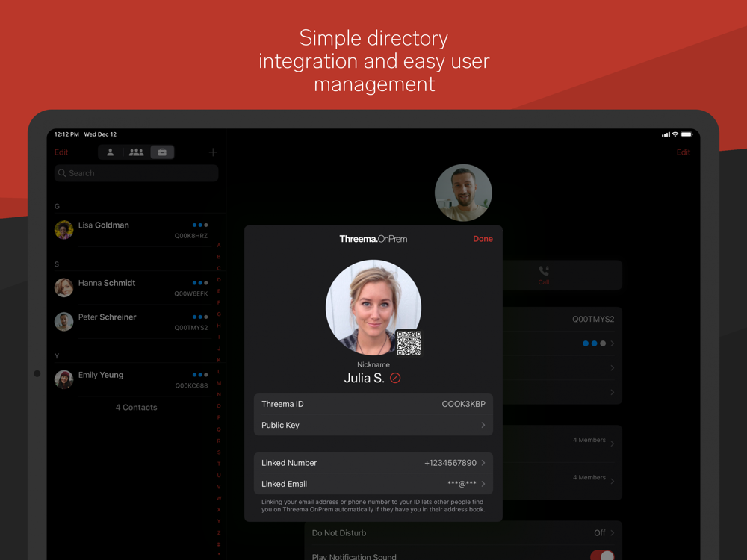Click the Q00TMYS2 ID in contact details
The image size is (747, 560).
click(x=593, y=320)
